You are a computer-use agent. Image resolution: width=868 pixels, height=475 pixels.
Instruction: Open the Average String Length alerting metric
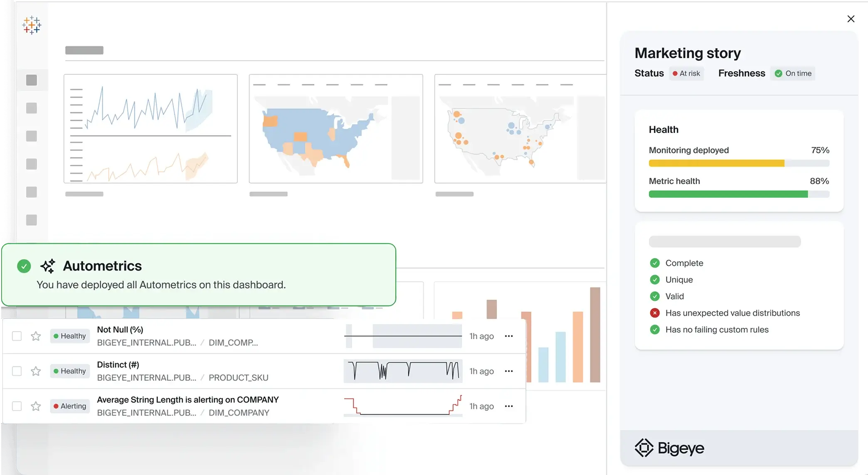(187, 400)
